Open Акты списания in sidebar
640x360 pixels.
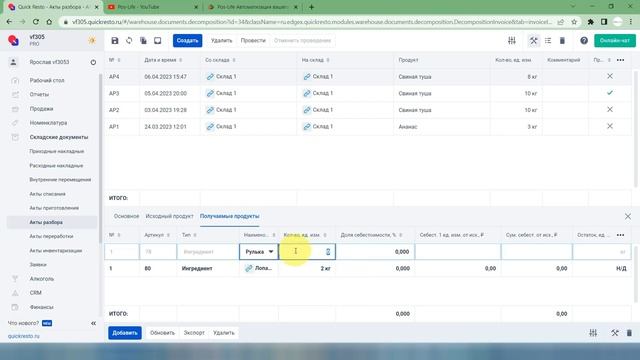tap(47, 194)
